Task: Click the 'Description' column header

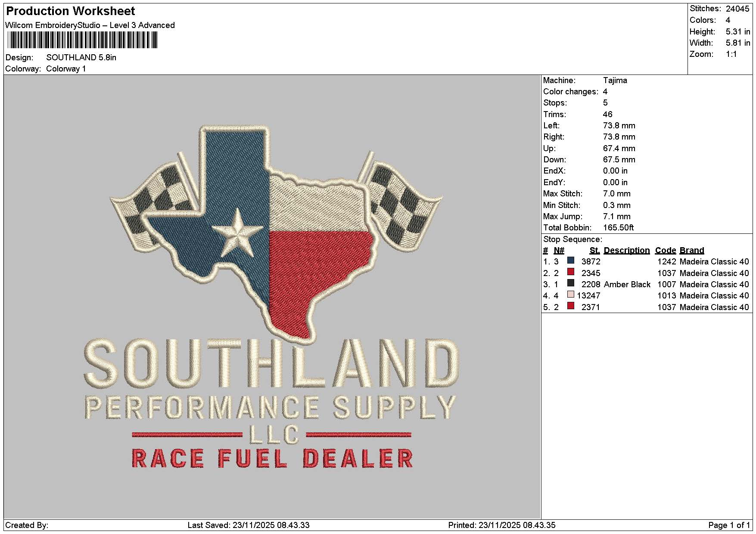Action: click(x=627, y=251)
